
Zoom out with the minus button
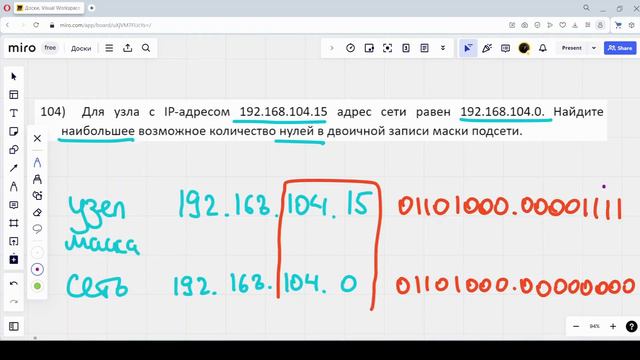click(576, 326)
